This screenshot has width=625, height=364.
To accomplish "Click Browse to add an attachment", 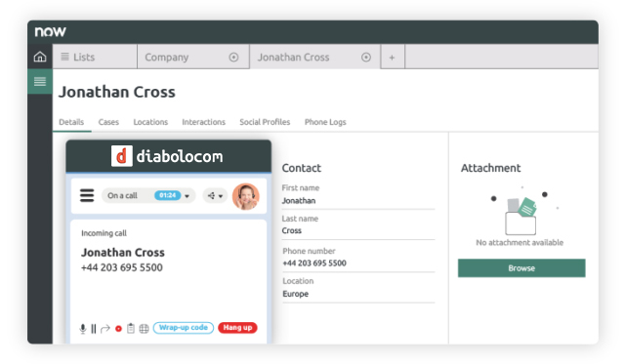I will point(521,268).
